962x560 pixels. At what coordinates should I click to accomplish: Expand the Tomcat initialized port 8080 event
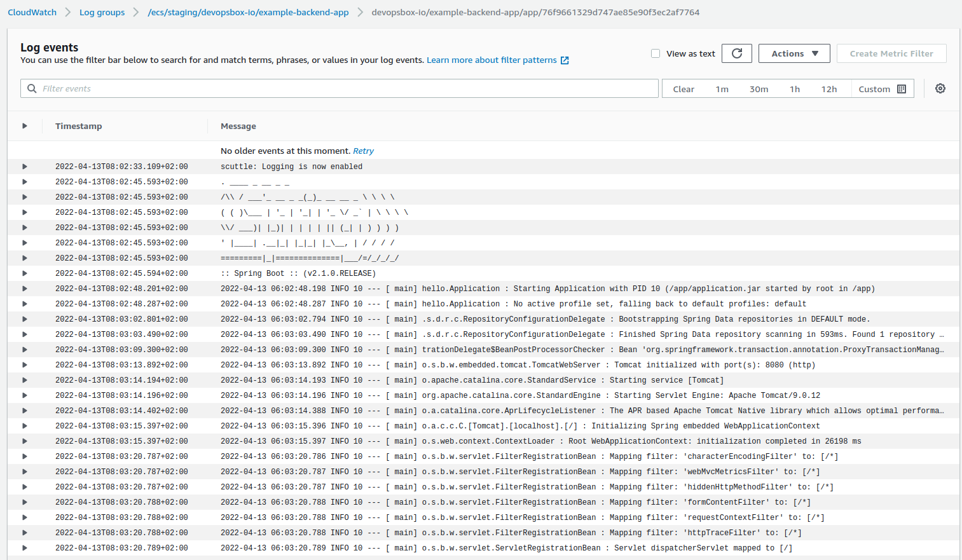tap(24, 364)
